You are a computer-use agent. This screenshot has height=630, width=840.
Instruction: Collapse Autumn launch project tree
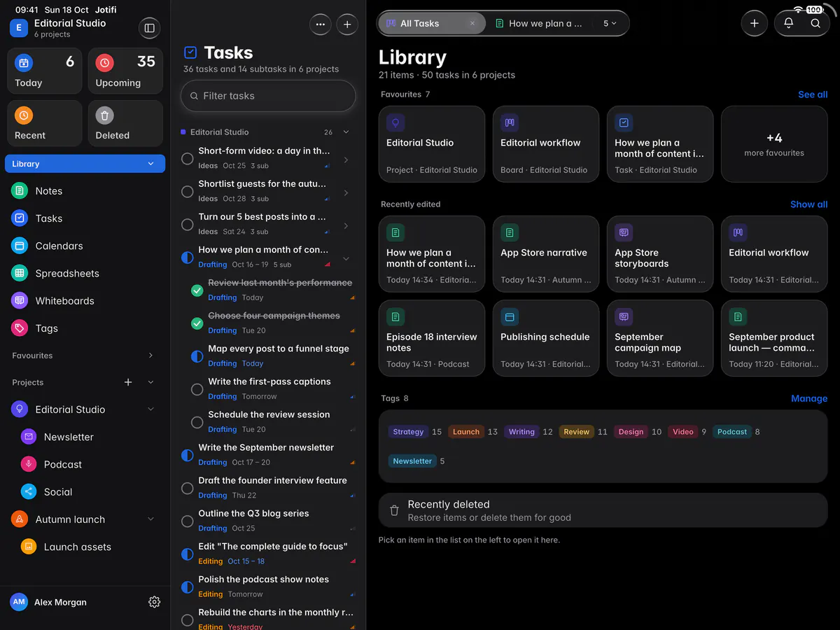pyautogui.click(x=150, y=519)
